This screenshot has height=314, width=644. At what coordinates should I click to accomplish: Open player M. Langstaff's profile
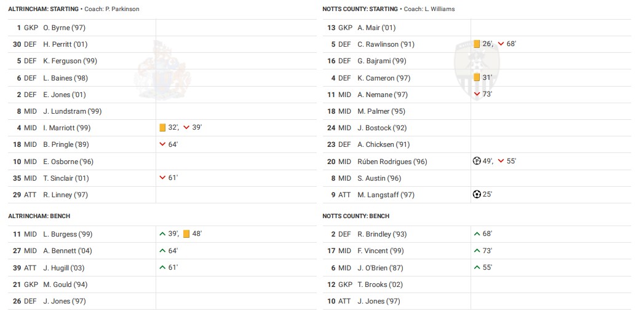(386, 195)
